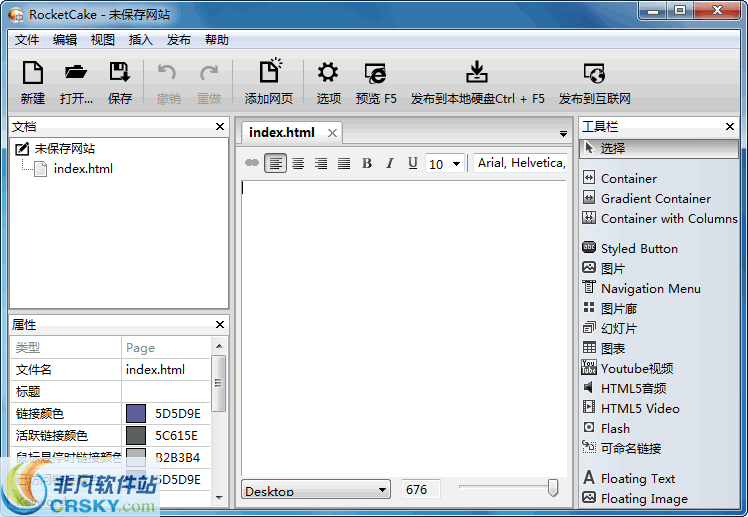Choose the Youtube视频 tool
Viewport: 748px width, 517px height.
point(628,369)
